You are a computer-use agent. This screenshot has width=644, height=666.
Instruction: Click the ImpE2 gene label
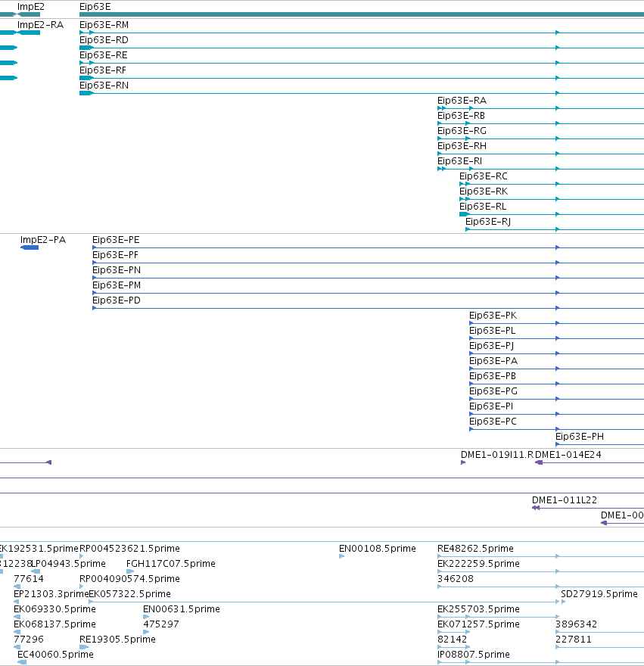pyautogui.click(x=30, y=7)
